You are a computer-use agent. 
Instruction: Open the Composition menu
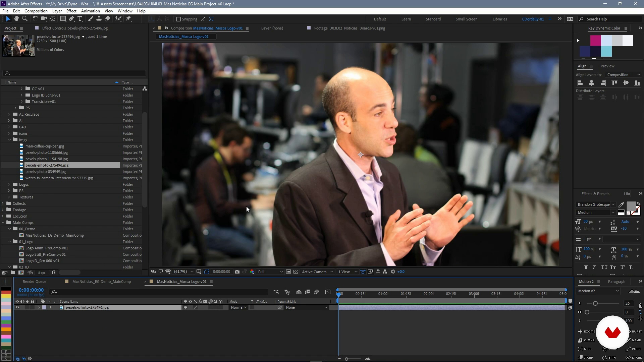[x=36, y=11]
